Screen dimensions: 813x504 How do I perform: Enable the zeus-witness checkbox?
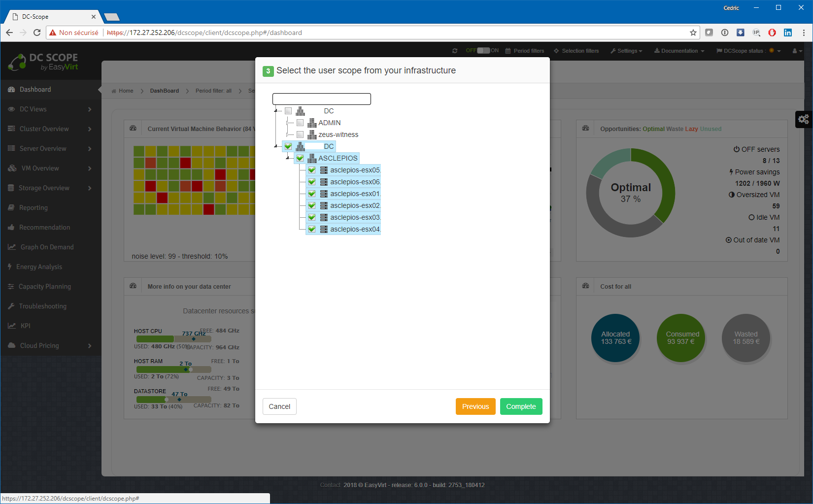300,134
